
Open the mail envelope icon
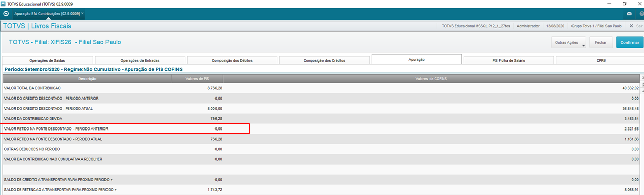click(629, 13)
